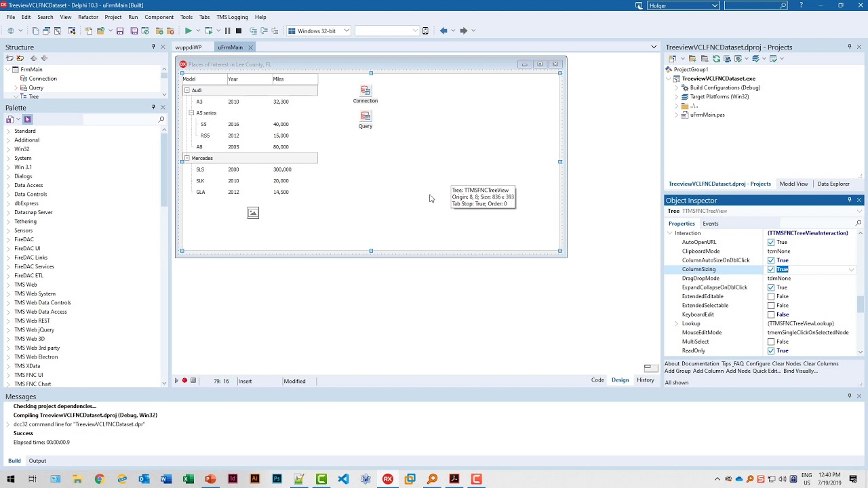Pin the Structure panel

click(153, 47)
